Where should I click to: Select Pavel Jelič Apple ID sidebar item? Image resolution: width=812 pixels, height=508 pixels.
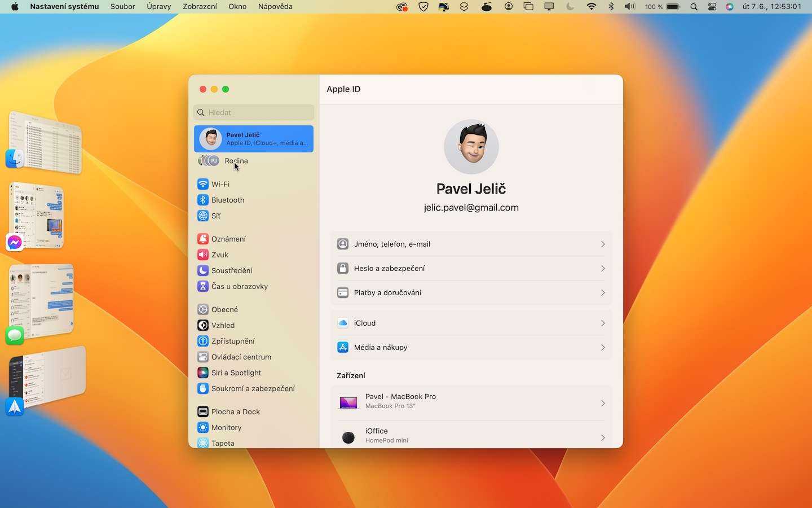point(254,139)
